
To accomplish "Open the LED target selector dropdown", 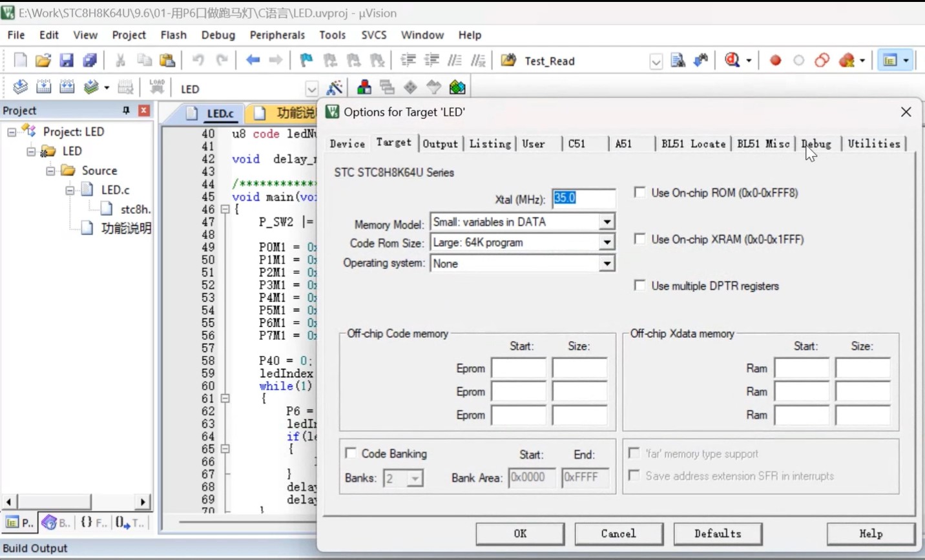I will tap(311, 88).
